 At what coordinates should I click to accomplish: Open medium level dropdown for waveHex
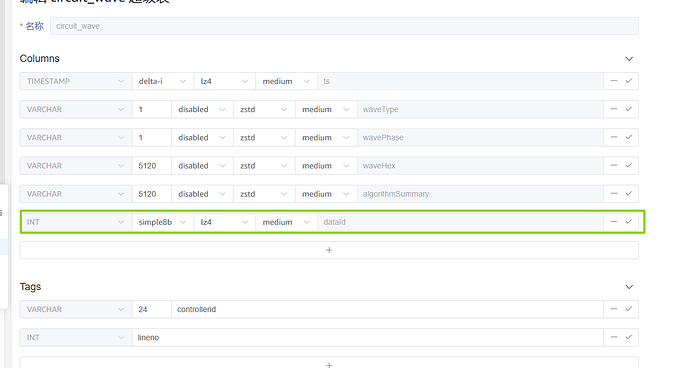326,166
